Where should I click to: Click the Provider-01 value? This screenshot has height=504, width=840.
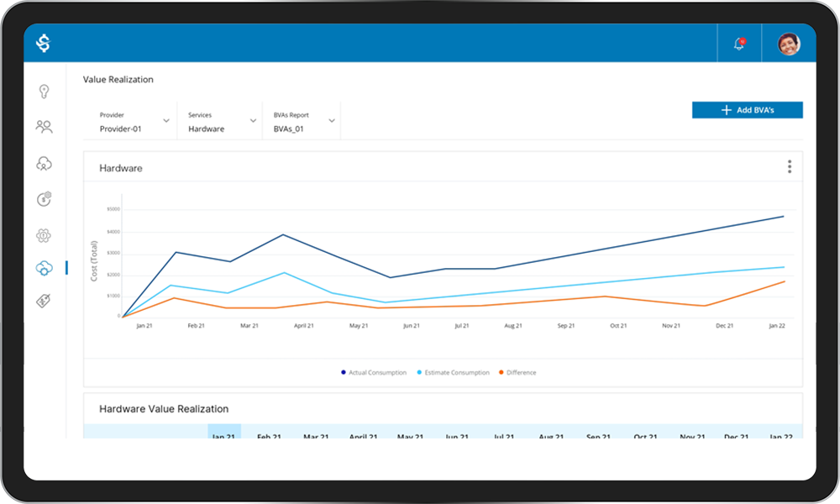coord(120,129)
